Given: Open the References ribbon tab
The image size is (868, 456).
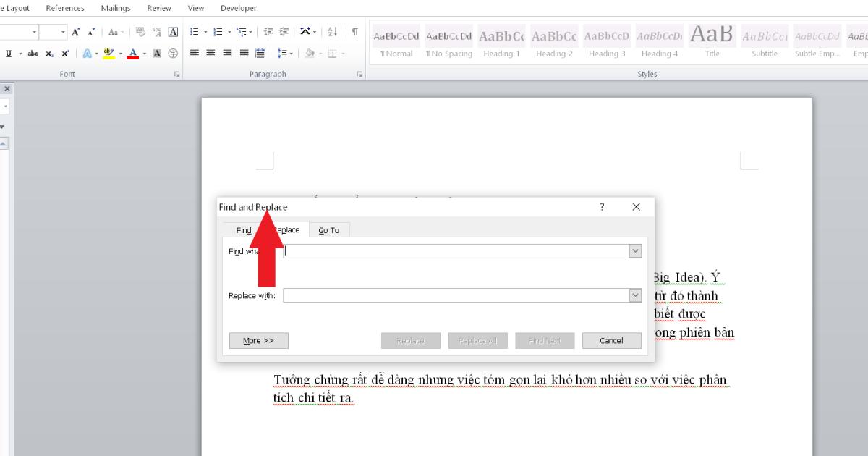Looking at the screenshot, I should tap(65, 8).
